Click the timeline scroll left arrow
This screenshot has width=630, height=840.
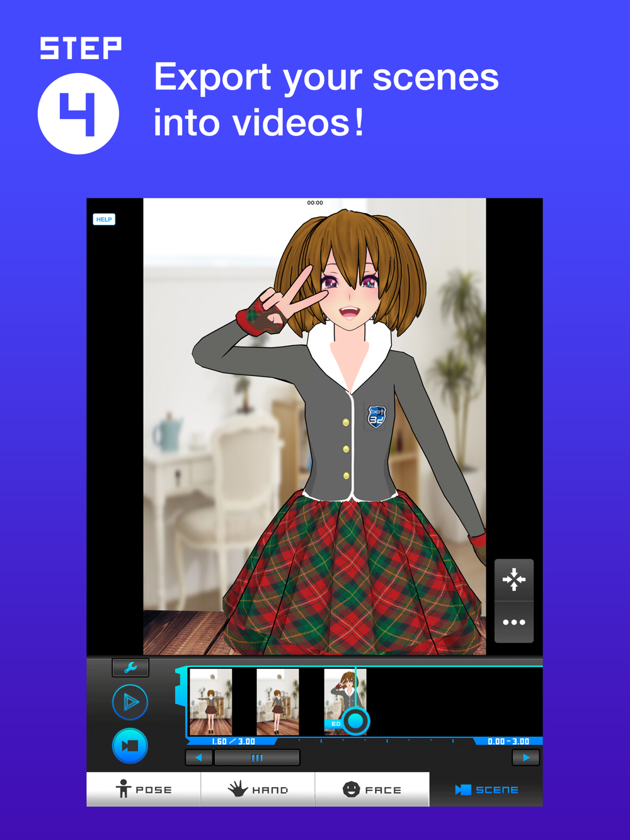199,758
